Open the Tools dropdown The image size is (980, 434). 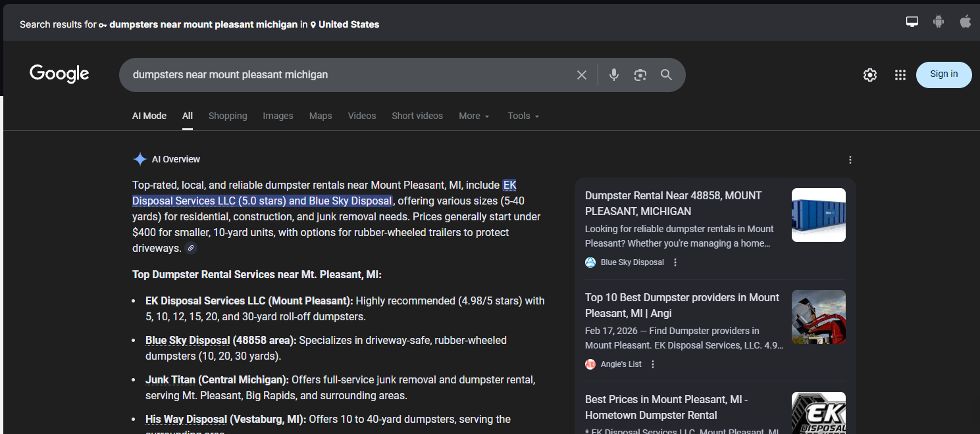(x=522, y=116)
